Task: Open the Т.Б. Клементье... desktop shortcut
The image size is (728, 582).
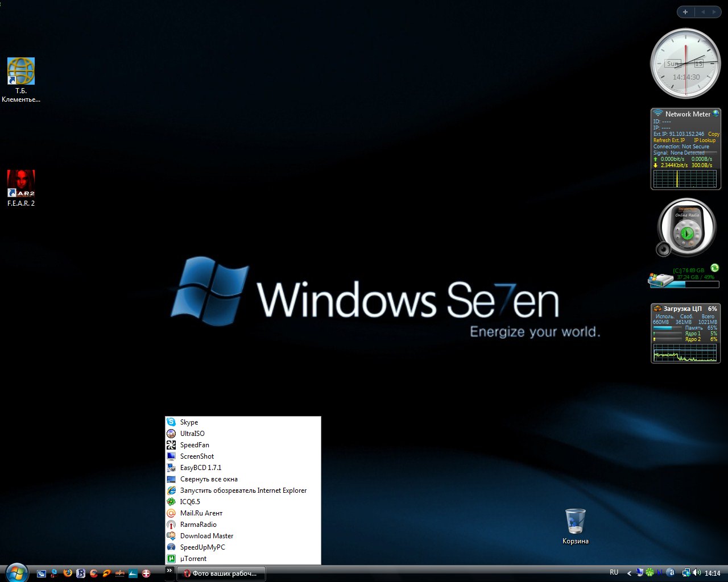Action: pyautogui.click(x=21, y=80)
